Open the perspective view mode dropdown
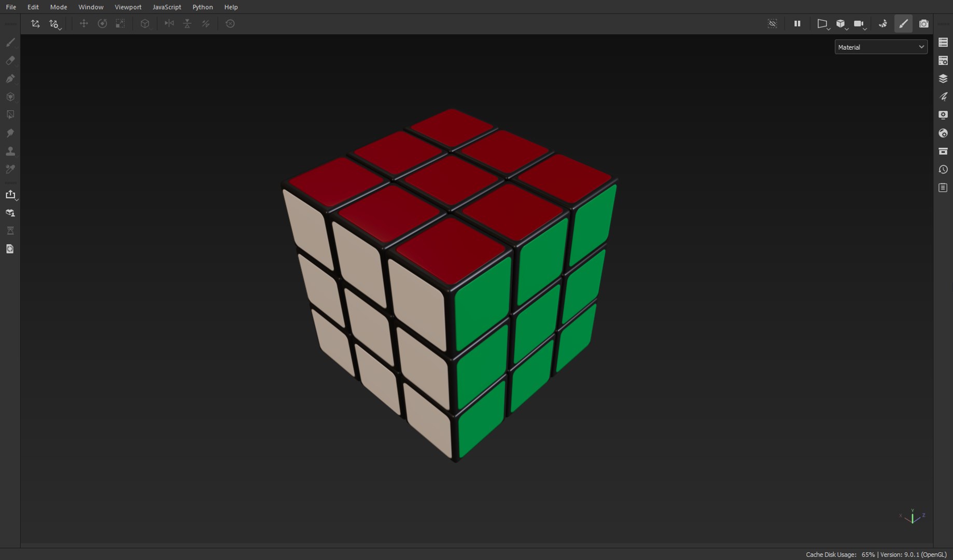 (x=823, y=24)
